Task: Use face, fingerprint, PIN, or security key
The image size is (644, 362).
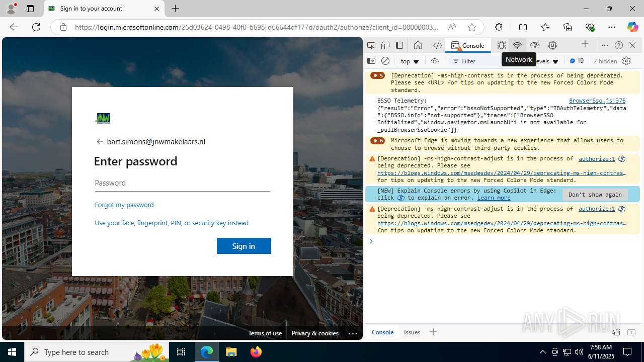Action: click(x=172, y=223)
